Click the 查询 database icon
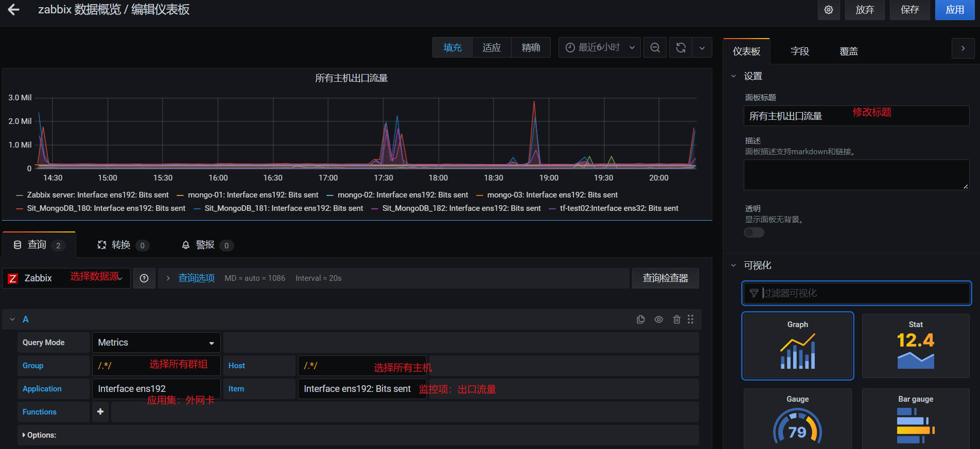The width and height of the screenshot is (980, 449). tap(17, 245)
